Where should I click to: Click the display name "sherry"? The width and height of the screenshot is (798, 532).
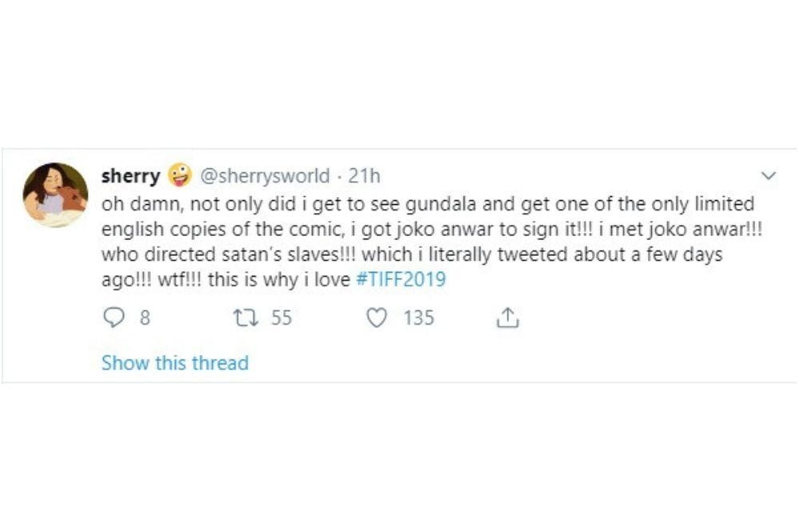pyautogui.click(x=131, y=175)
